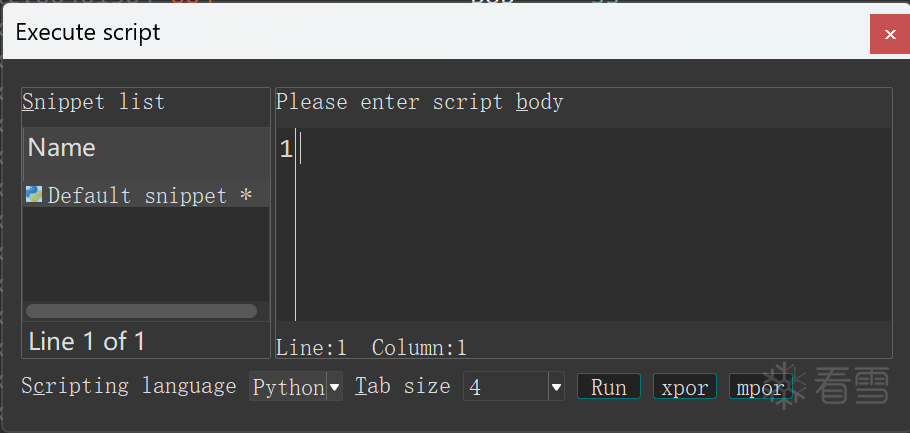Screen dimensions: 910x433
Task: Click the Snippet list label
Action: click(x=93, y=102)
